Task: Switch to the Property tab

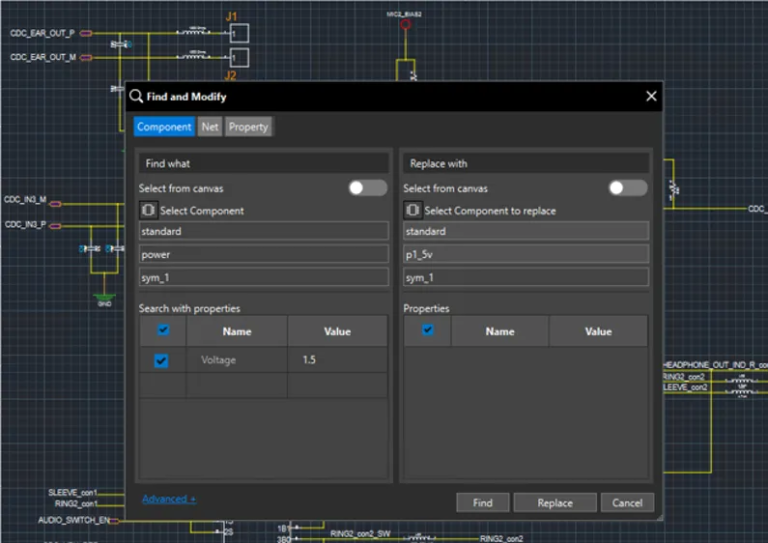Action: pyautogui.click(x=248, y=127)
